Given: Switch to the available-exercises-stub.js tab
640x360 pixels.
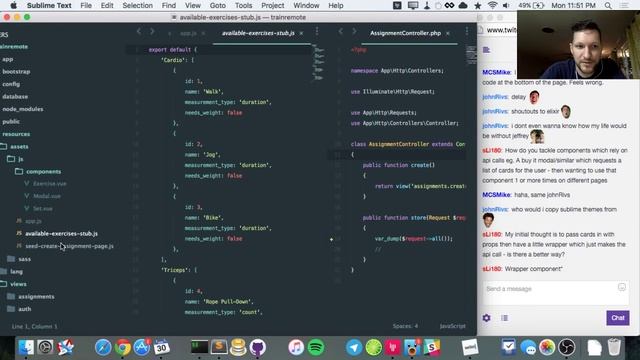Looking at the screenshot, I should [x=258, y=33].
